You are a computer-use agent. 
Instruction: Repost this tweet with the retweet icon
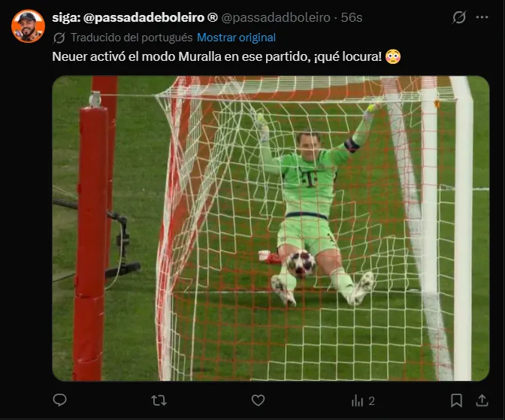159,400
